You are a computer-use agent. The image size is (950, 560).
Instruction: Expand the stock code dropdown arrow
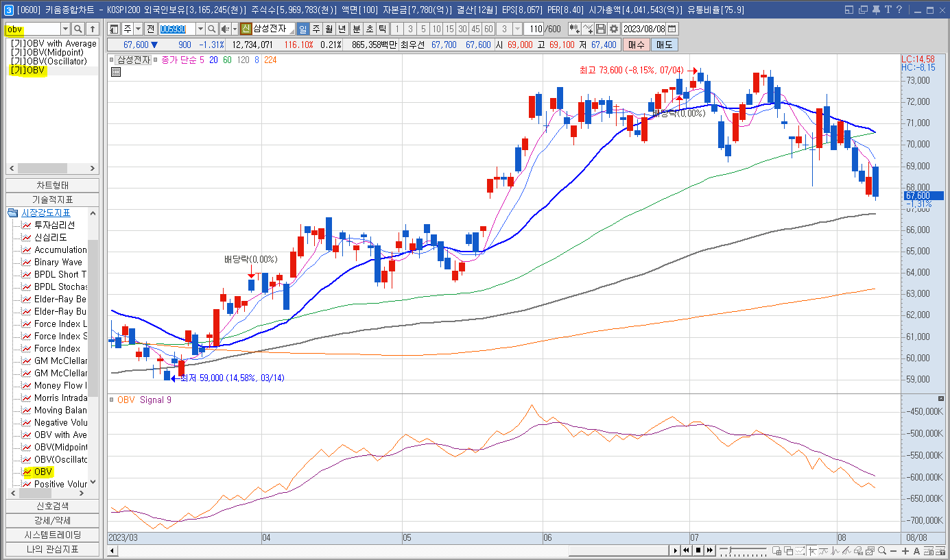200,29
